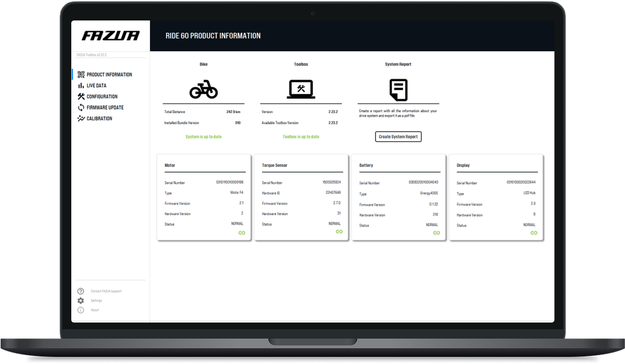Click Battery serial number value
This screenshot has width=625, height=364.
pos(423,182)
